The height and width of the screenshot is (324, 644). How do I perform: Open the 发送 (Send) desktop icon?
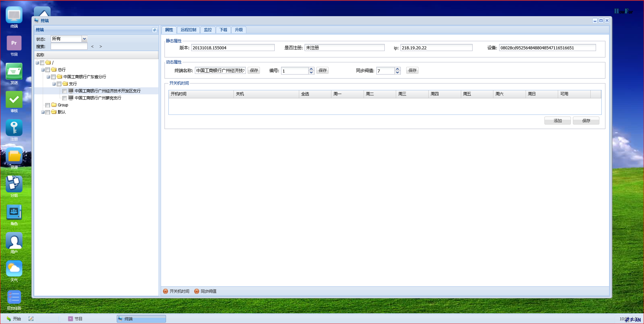14,72
